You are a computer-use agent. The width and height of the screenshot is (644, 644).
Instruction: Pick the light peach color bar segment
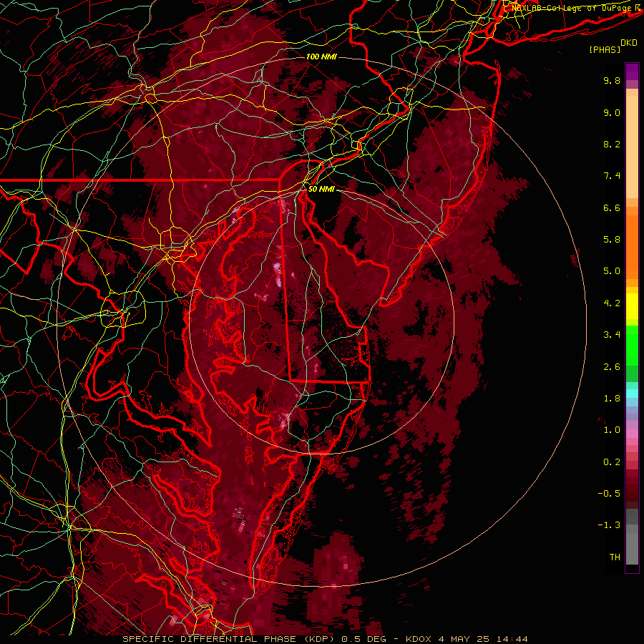(x=632, y=147)
